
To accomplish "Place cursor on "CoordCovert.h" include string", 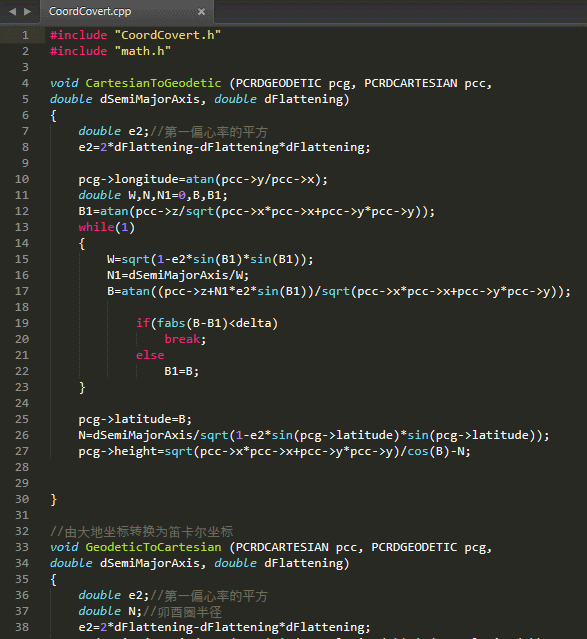I will click(168, 35).
